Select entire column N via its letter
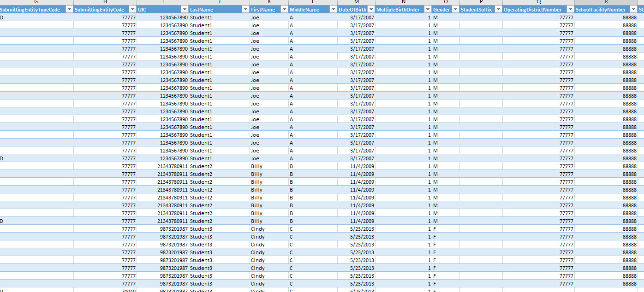 pos(404,2)
